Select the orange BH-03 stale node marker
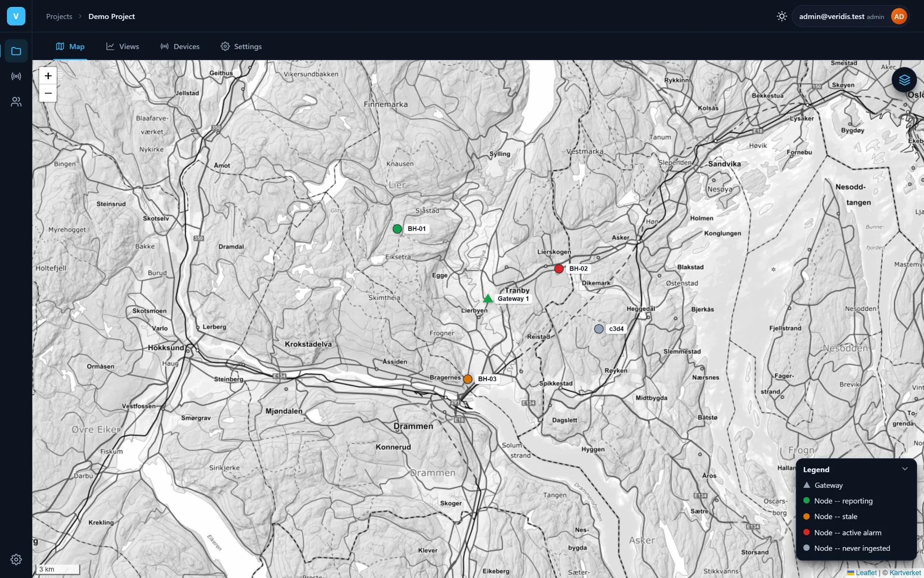924x578 pixels. point(468,379)
